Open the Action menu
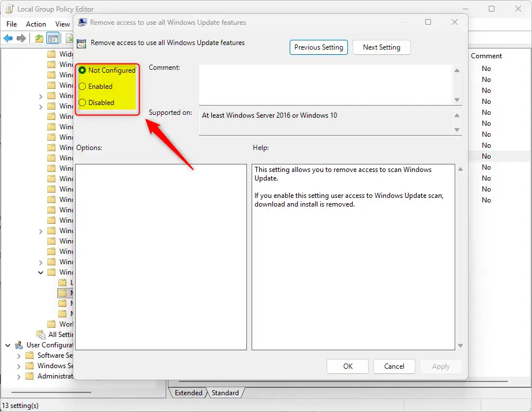Screen dimensions: 532x412 (36, 24)
